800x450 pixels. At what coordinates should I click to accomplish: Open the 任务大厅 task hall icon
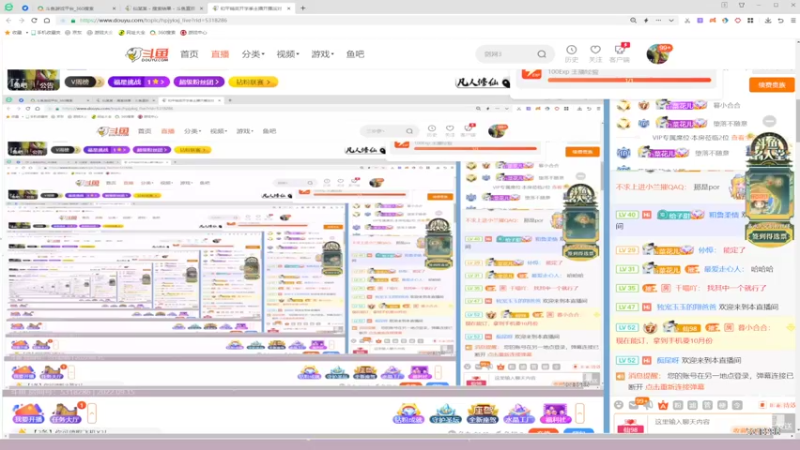point(66,413)
